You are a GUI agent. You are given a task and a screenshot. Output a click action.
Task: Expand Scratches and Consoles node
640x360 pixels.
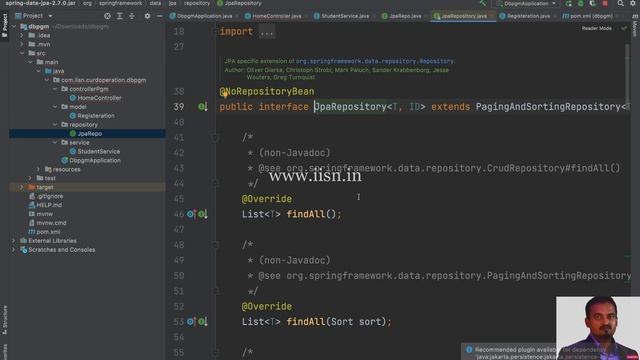click(14, 250)
